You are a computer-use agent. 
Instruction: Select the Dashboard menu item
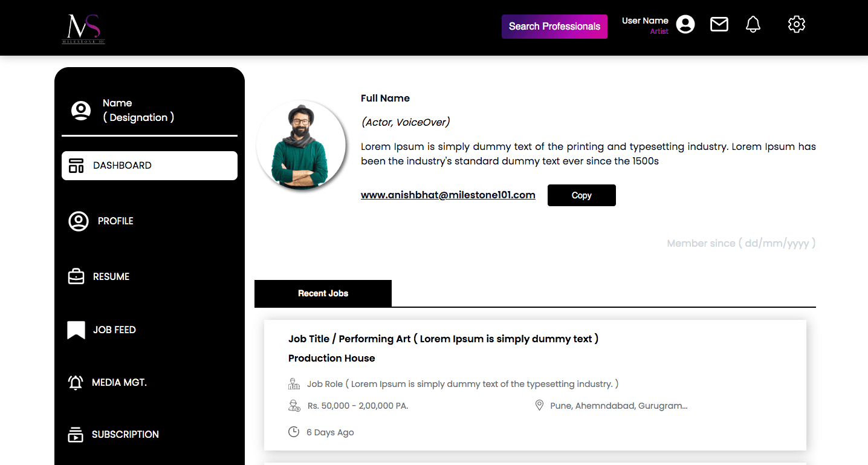[x=149, y=166]
